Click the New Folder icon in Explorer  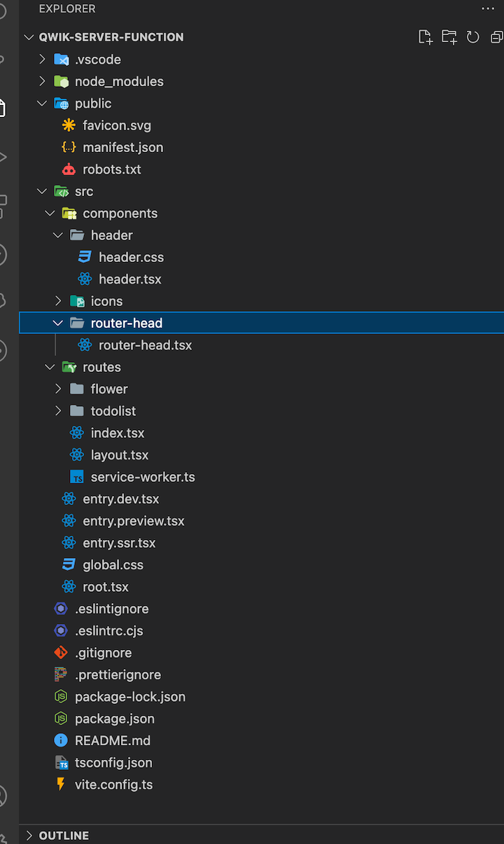click(x=449, y=37)
